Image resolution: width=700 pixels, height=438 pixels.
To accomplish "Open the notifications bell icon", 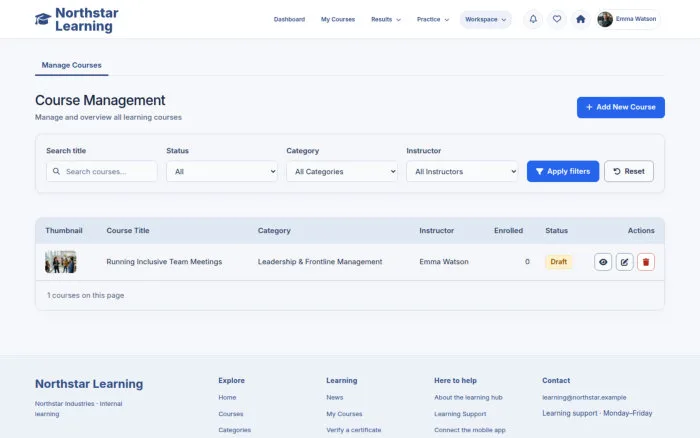I will 533,19.
